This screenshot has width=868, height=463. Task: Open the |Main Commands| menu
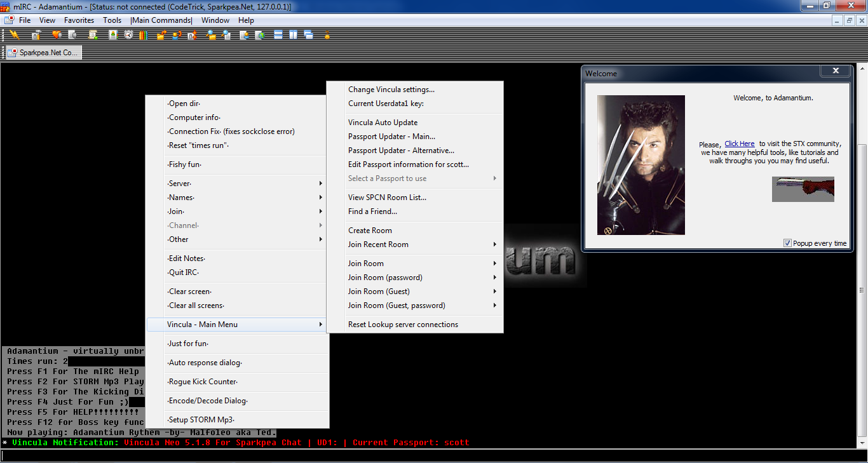[x=161, y=20]
